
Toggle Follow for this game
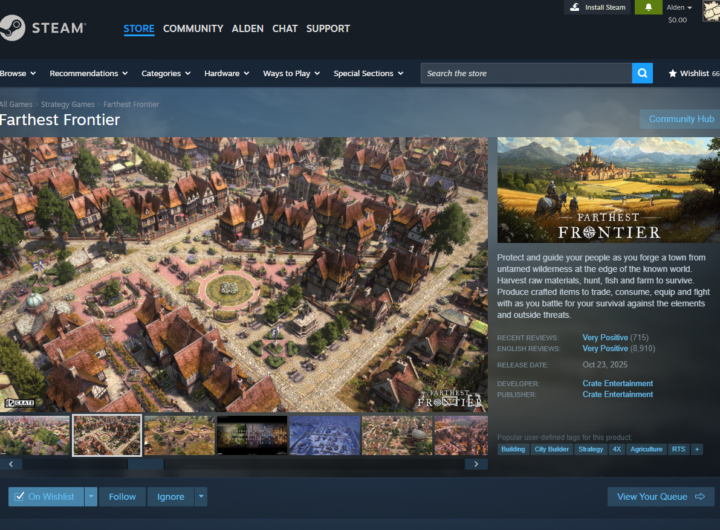click(x=122, y=496)
